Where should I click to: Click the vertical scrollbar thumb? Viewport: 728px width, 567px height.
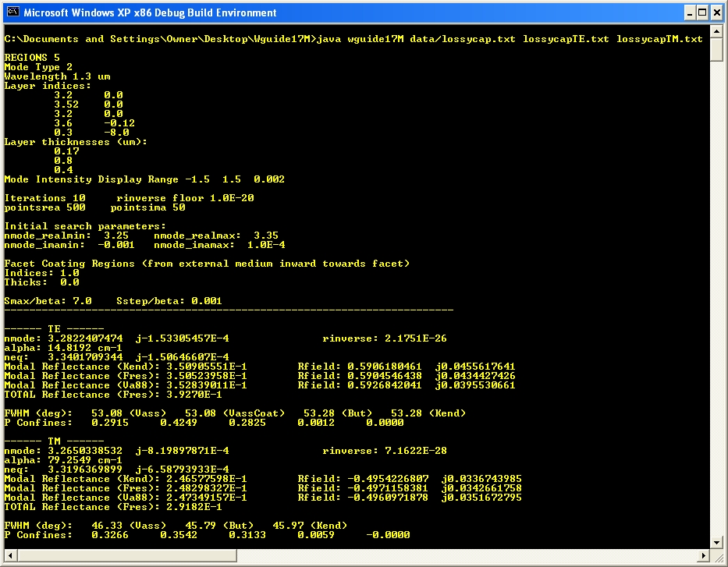coord(718,50)
